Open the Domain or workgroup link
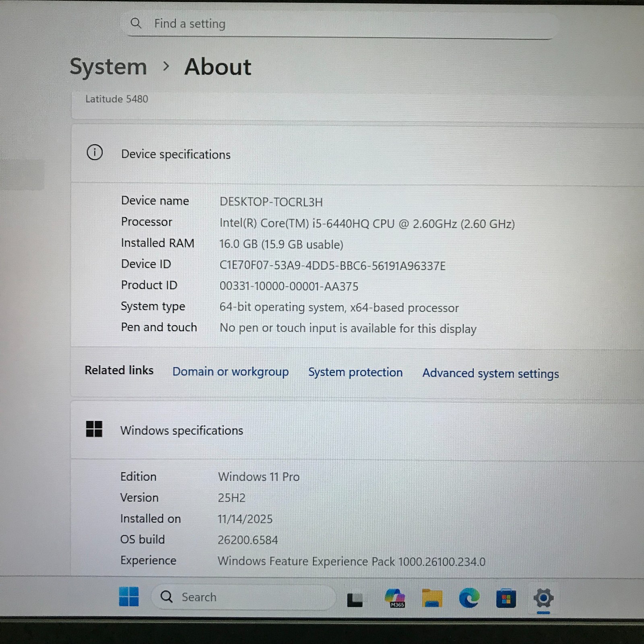This screenshot has width=644, height=644. (231, 372)
